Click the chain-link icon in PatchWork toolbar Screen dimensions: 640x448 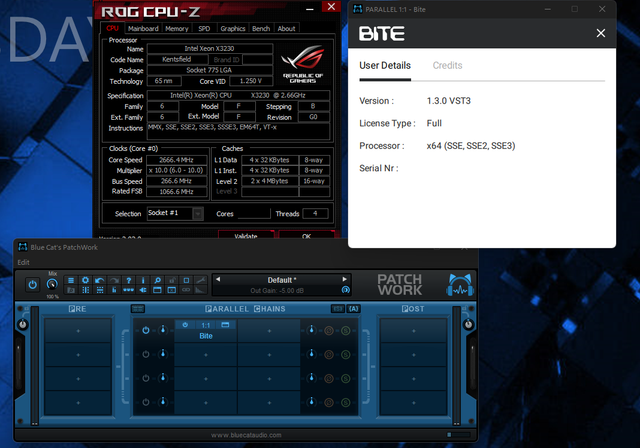coord(186,290)
